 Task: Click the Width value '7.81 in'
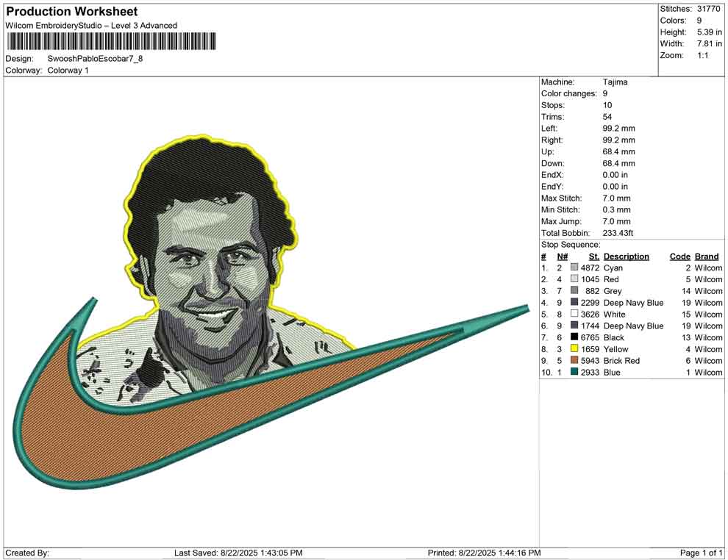pyautogui.click(x=710, y=43)
